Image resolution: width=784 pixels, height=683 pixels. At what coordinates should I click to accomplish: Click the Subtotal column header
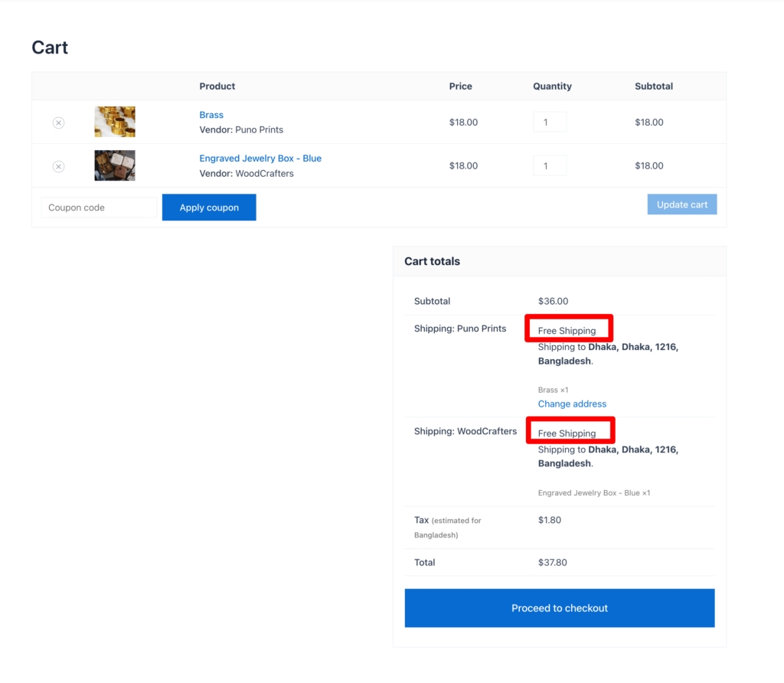[653, 86]
